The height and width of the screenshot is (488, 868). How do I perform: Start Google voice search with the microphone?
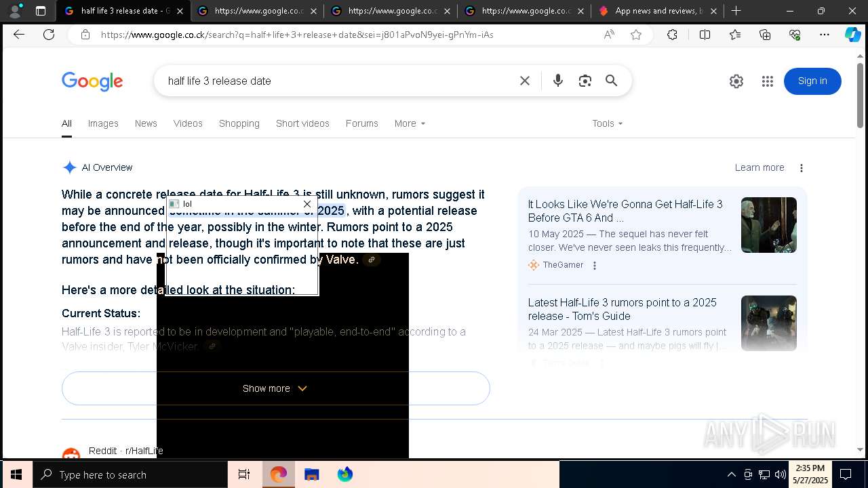(x=558, y=81)
